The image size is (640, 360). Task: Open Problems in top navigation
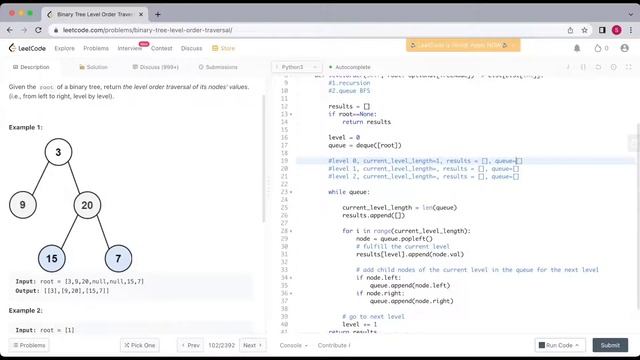(x=96, y=48)
